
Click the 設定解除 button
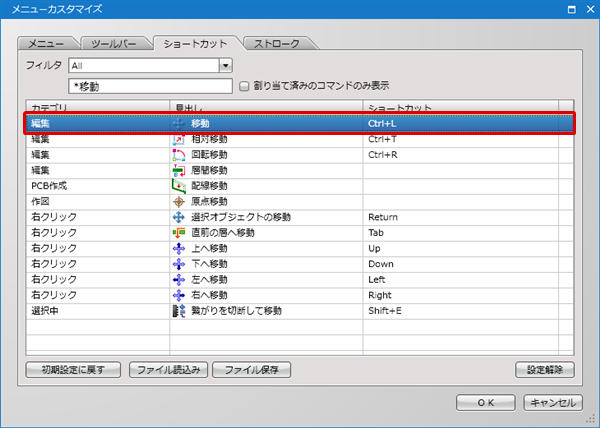coord(545,370)
